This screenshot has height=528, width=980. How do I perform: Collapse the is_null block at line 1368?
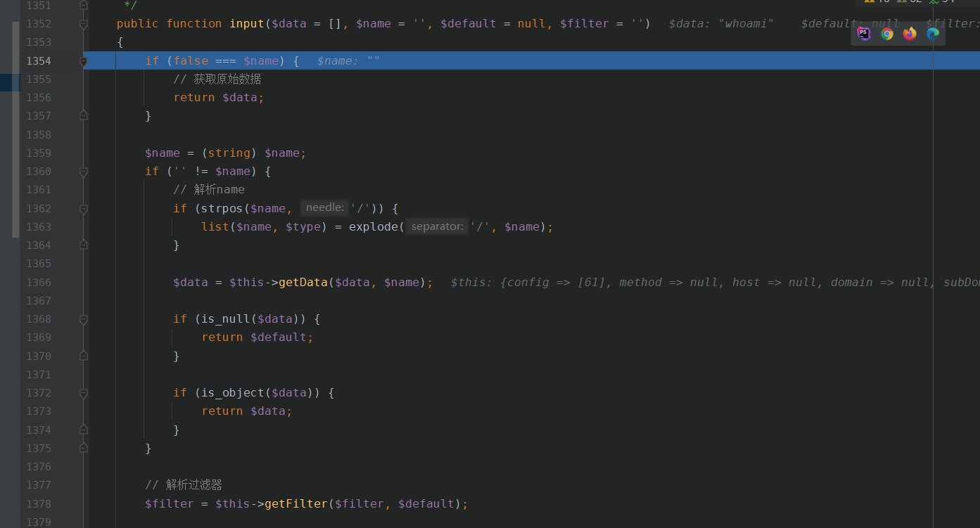[x=84, y=319]
